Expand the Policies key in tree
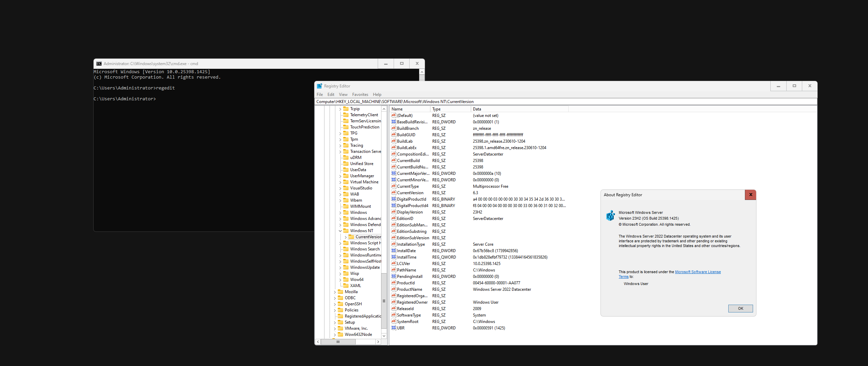 pyautogui.click(x=335, y=310)
